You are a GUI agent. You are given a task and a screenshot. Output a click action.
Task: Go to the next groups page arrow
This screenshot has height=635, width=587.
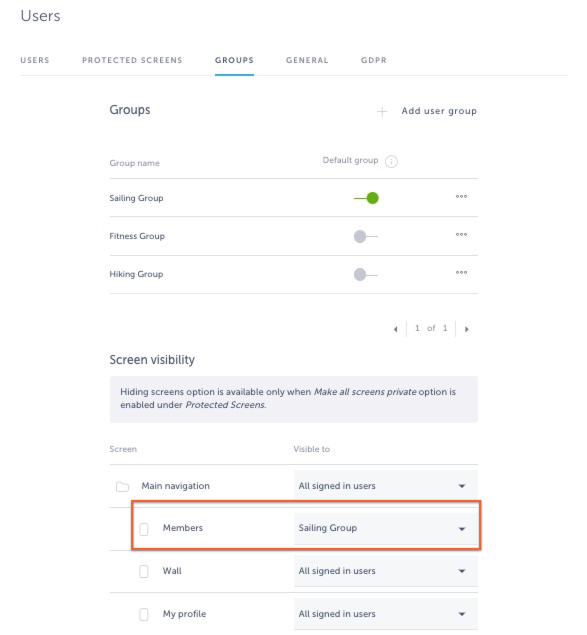tap(466, 329)
